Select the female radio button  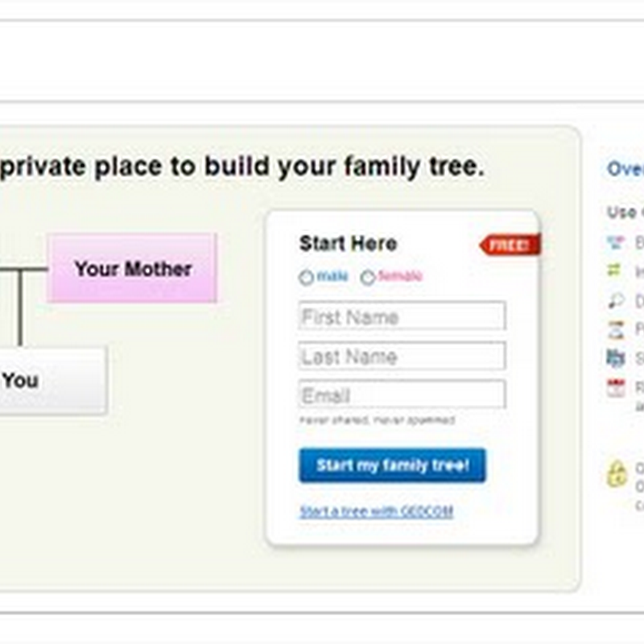tap(368, 277)
